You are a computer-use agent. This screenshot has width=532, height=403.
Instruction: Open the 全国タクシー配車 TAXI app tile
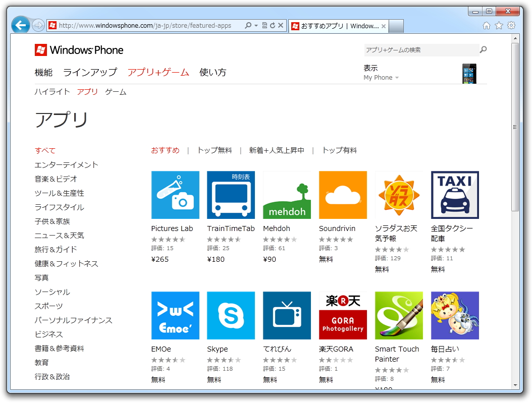(454, 195)
